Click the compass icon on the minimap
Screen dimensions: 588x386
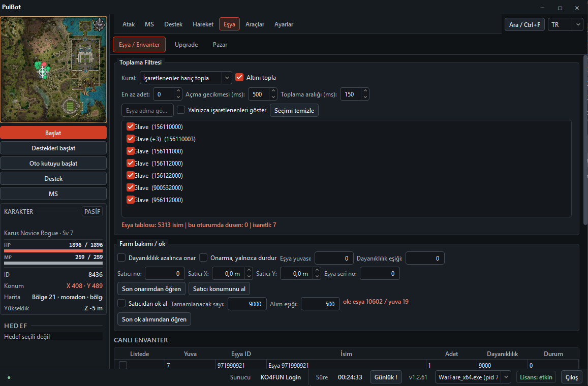click(x=100, y=24)
